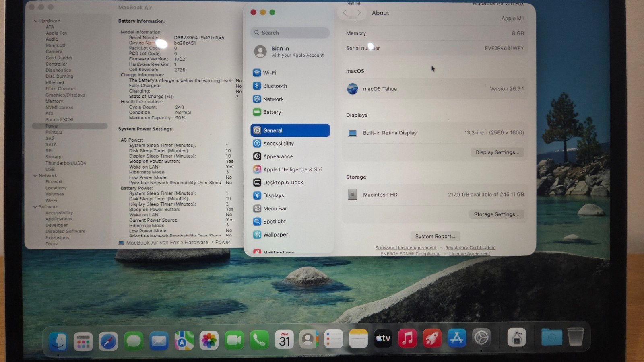
Task: Collapse the Network tree section
Action: [x=35, y=176]
